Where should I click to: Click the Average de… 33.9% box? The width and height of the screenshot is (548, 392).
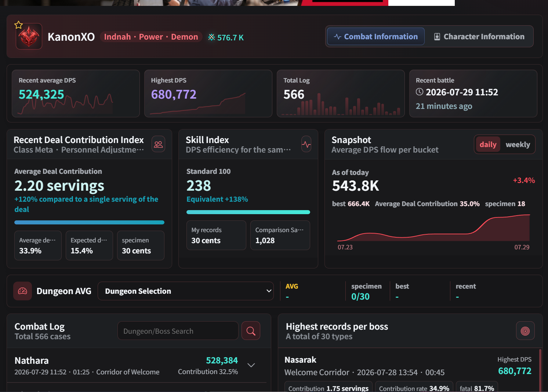tap(38, 245)
